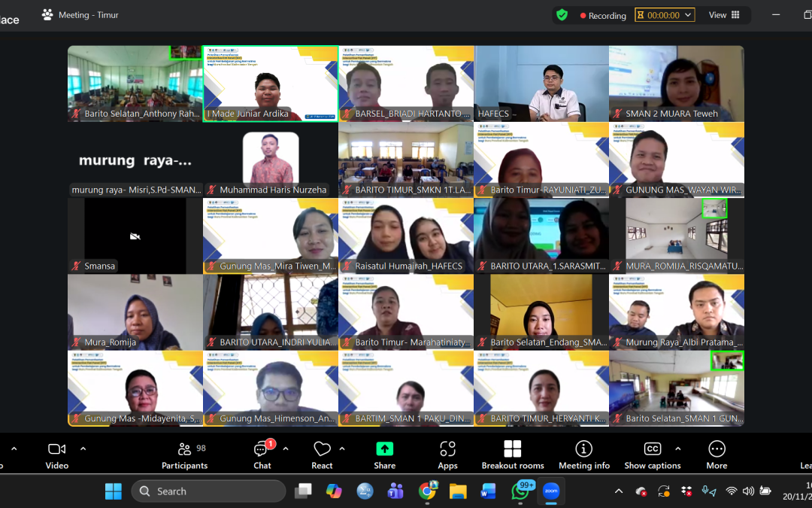
Task: Open the React heart menu
Action: coord(322,455)
